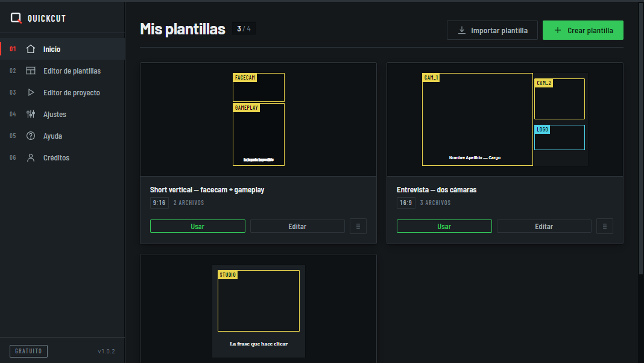Image resolution: width=644 pixels, height=363 pixels.
Task: Click the Ajustes sliders icon
Action: coord(30,114)
